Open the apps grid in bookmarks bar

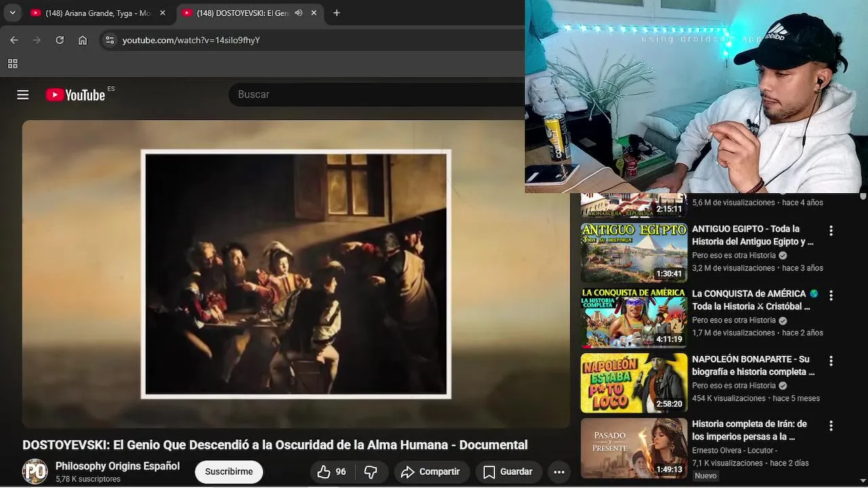pyautogui.click(x=12, y=64)
